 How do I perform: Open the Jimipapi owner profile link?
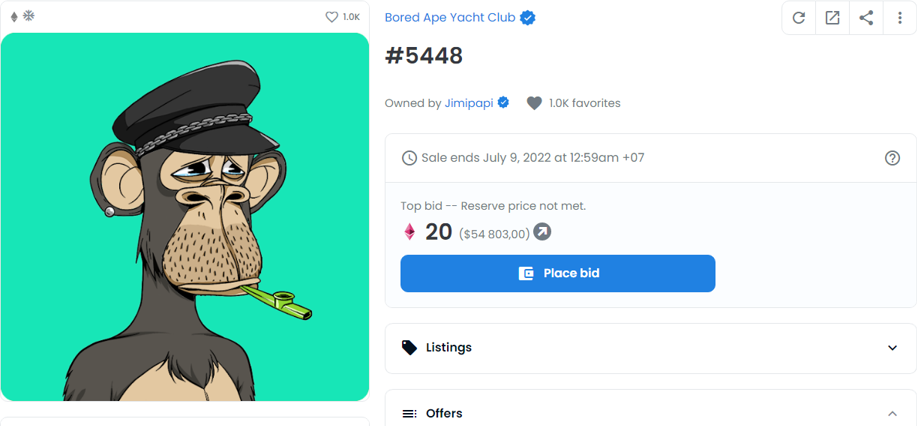point(468,104)
